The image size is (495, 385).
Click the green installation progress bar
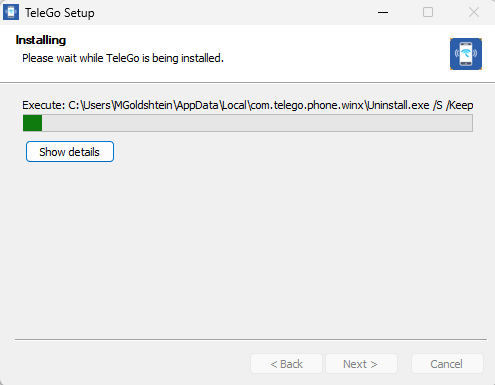tap(248, 123)
